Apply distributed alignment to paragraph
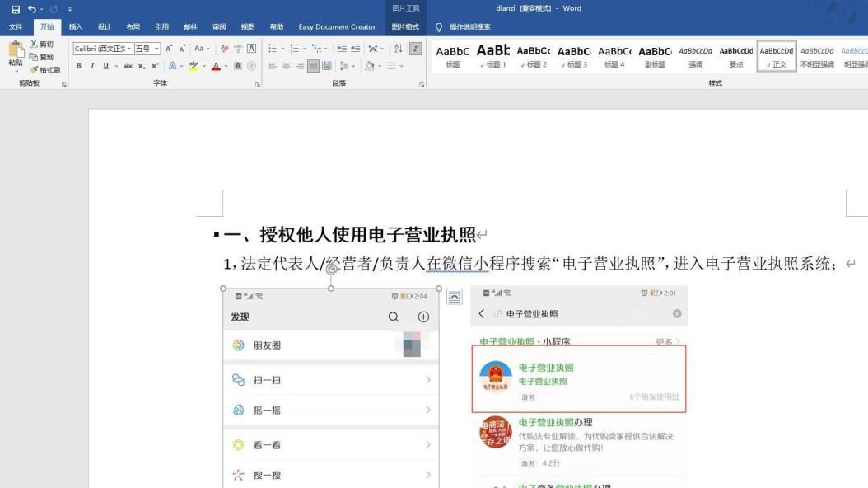The width and height of the screenshot is (868, 488). pos(327,66)
